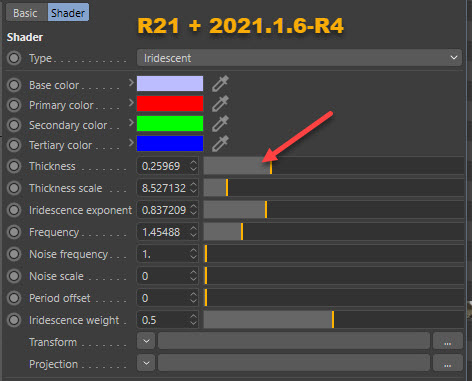Click the Thickness value field 0.25969
This screenshot has height=381, width=472.
coord(163,166)
